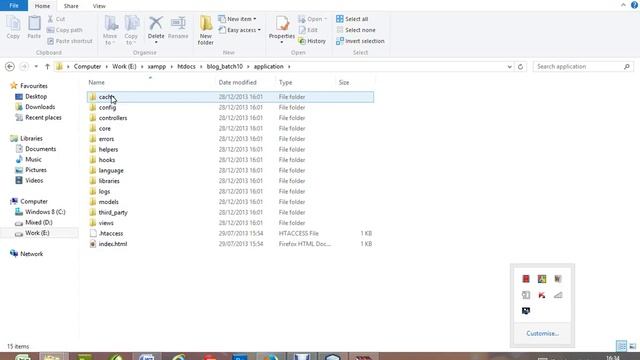Open the Help icon
The width and height of the screenshot is (640, 360).
coord(634,5)
